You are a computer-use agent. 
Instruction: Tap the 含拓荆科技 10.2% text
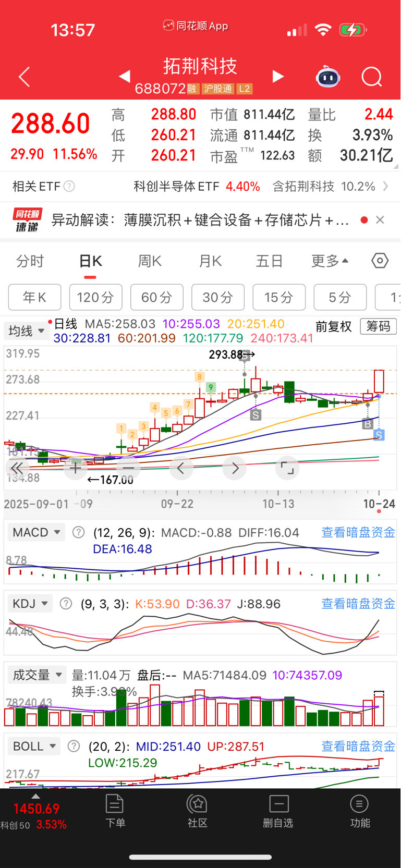324,186
